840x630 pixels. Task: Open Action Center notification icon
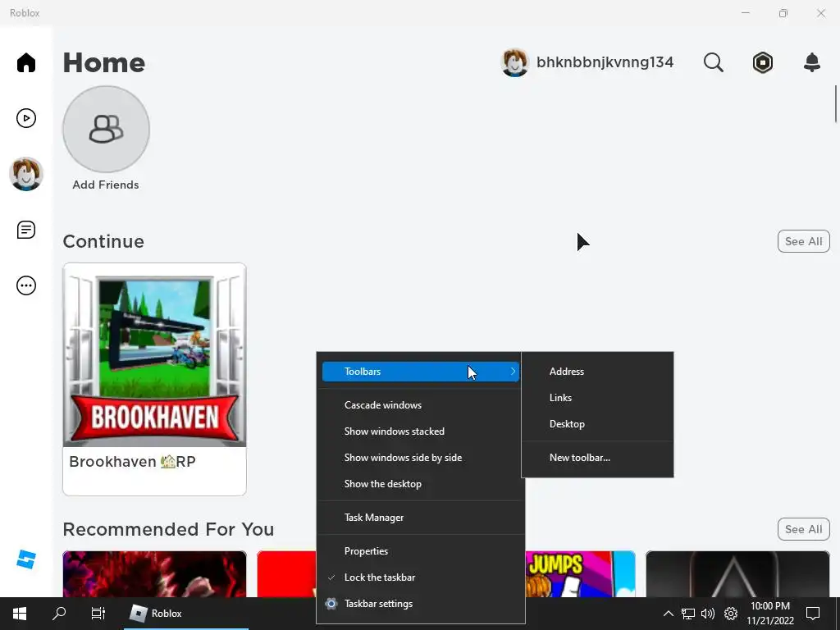[813, 614]
